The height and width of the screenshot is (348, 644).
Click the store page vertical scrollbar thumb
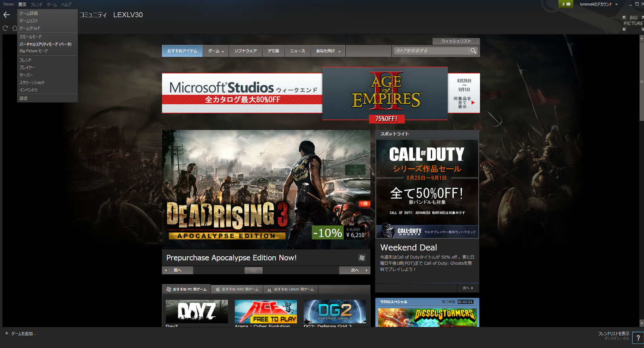[642, 81]
